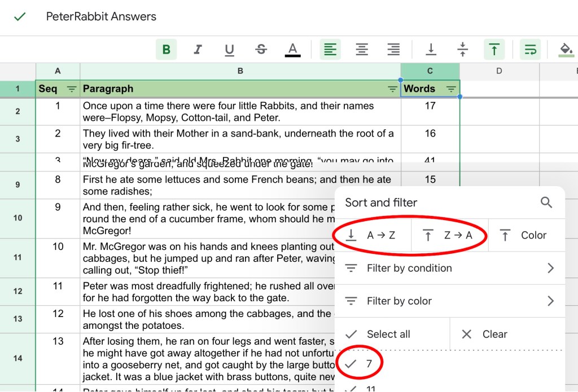The image size is (578, 392).
Task: Apply italic formatting
Action: coord(198,50)
